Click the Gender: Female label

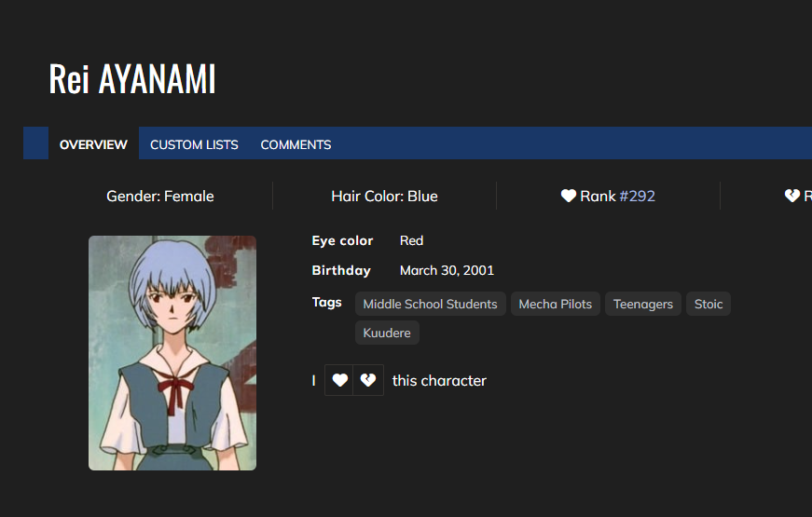(160, 196)
